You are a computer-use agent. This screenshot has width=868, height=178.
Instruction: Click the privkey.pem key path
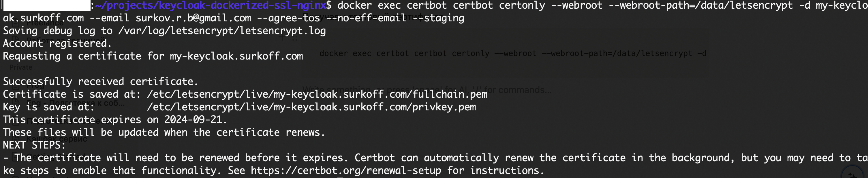(x=311, y=107)
